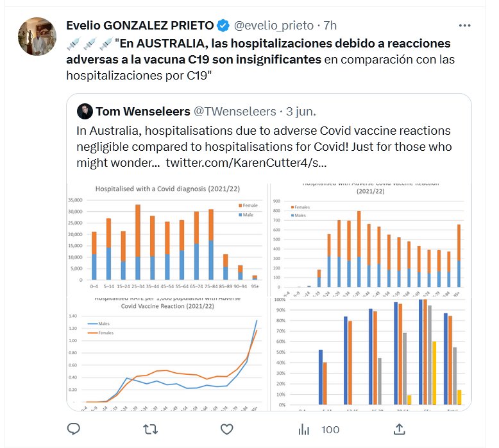
Task: Open the twitter.com/KarenCutter4 link
Action: [x=246, y=163]
